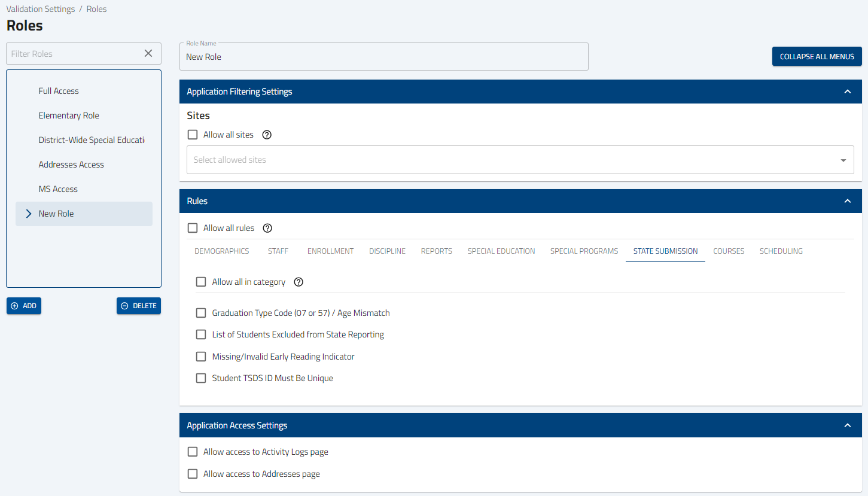Screen dimensions: 868x496
Task: Delete the selected role
Action: point(139,306)
